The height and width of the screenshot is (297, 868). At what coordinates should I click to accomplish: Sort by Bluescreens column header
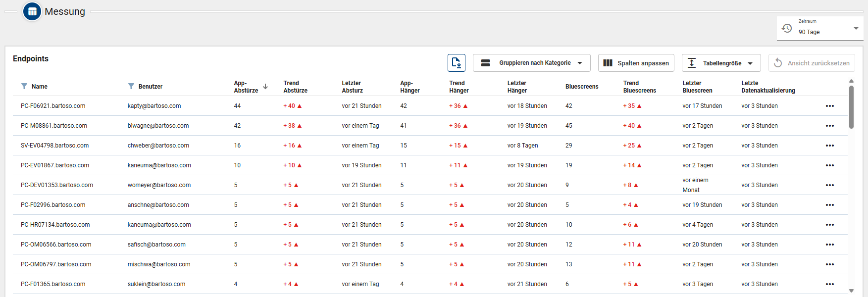(581, 87)
